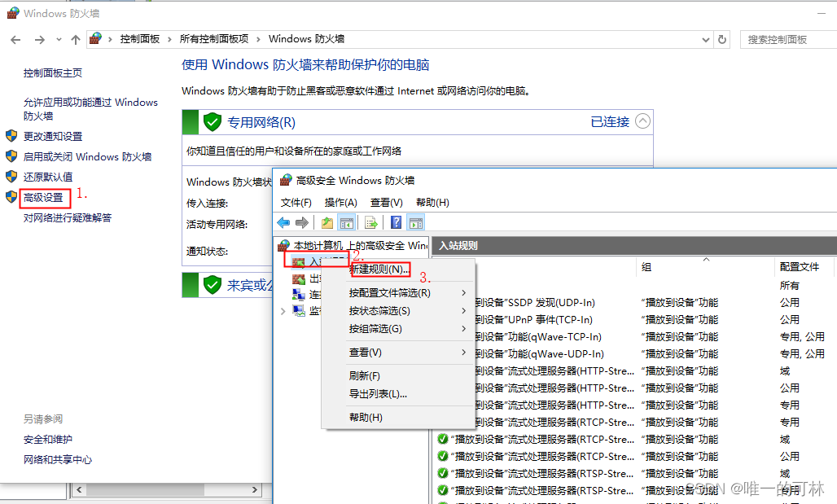Click the Up one level folder icon
837x504 pixels.
tap(327, 222)
